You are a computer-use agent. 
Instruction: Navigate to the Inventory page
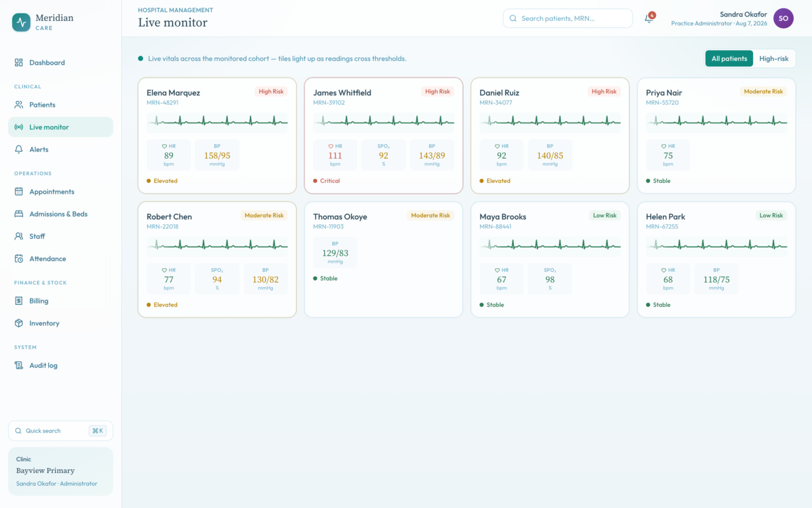[x=61, y=323]
